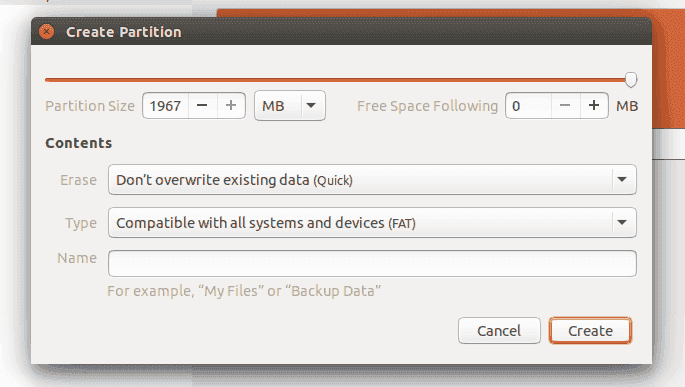
Task: Increase Partition Size with plus button
Action: [231, 106]
